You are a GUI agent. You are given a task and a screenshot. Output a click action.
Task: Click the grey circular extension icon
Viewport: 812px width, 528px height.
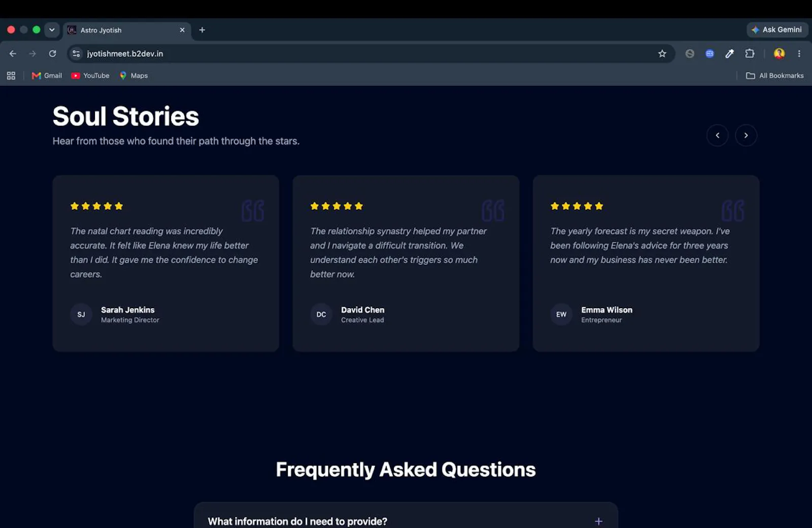690,53
